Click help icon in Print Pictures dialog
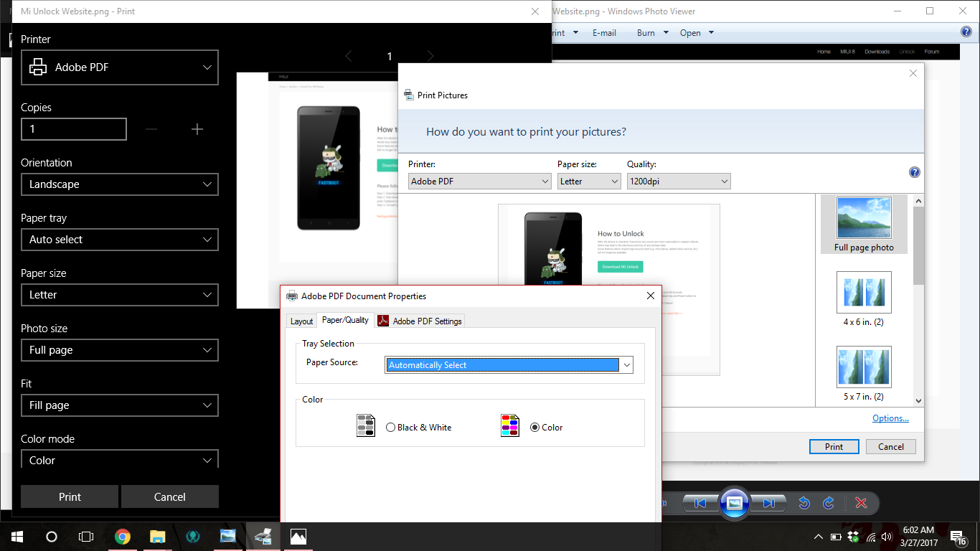Viewport: 980px width, 551px height. (x=915, y=172)
